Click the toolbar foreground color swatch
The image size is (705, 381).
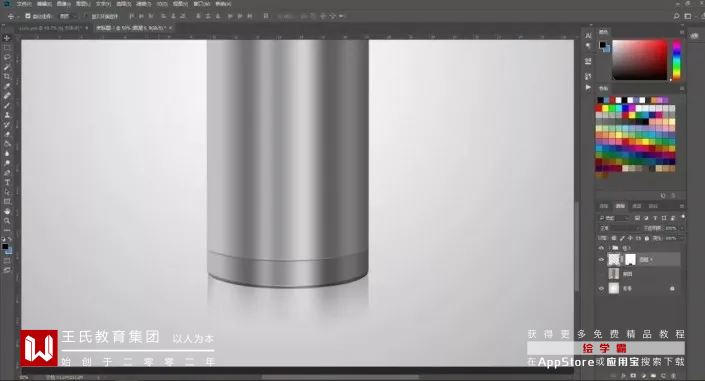[5, 247]
